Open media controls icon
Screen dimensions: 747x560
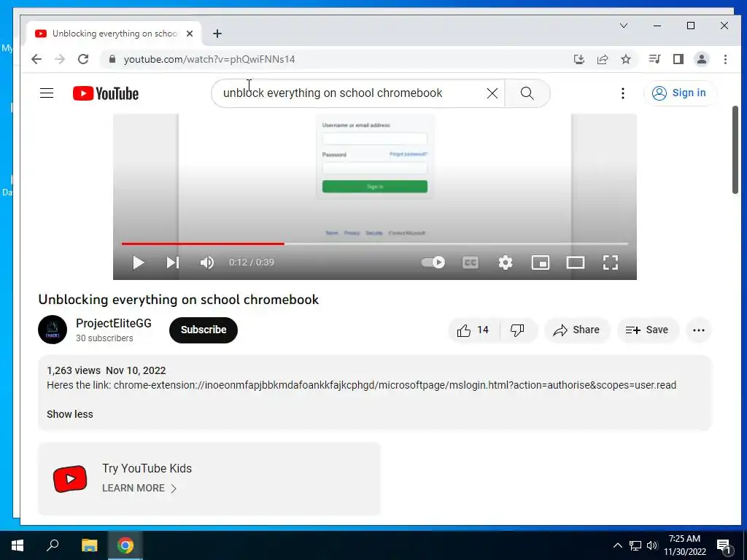654,59
